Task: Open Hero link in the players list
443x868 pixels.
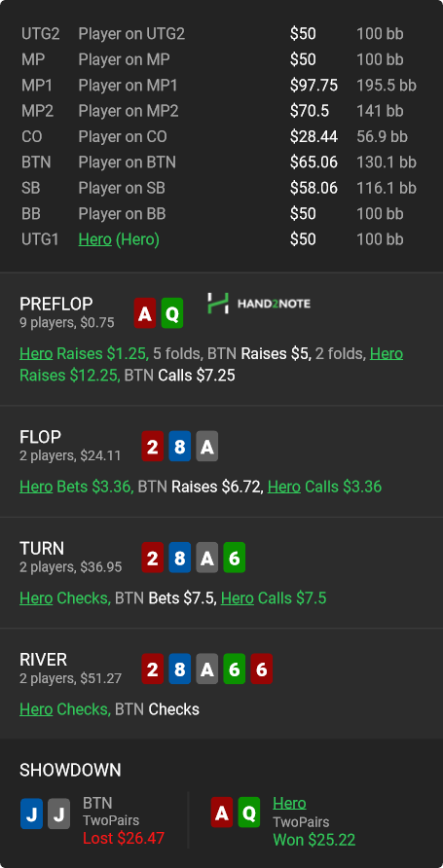Action: coord(94,239)
